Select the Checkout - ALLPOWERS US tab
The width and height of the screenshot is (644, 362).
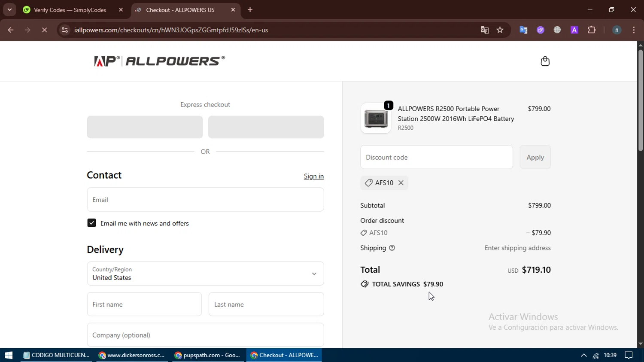(180, 10)
